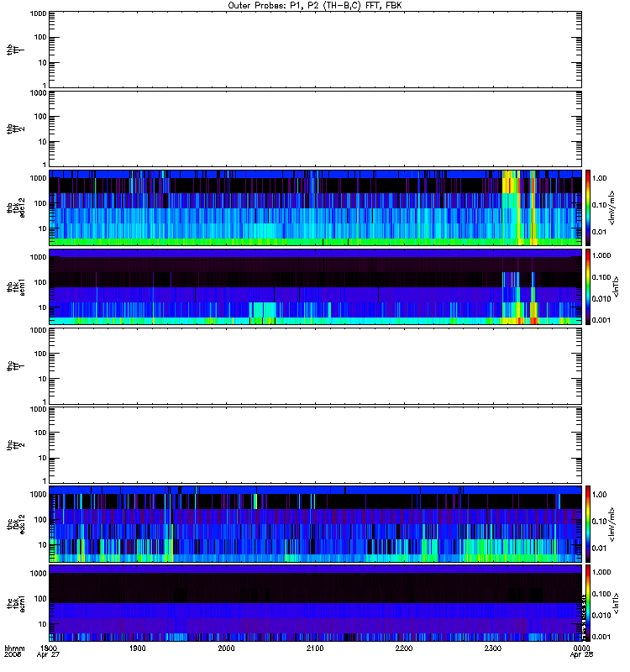
Task: Click the "1.000" tick on thc scm1 color bar
Action: coord(601,572)
